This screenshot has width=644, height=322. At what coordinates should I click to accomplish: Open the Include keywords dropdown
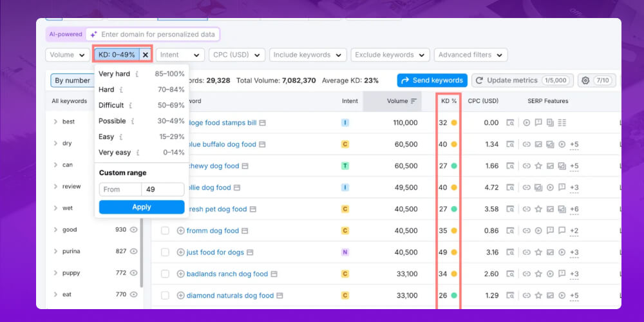[x=308, y=55]
